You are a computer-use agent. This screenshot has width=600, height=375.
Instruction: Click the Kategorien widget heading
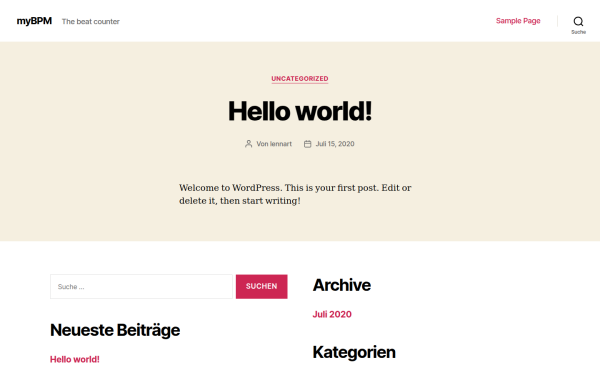(x=354, y=352)
